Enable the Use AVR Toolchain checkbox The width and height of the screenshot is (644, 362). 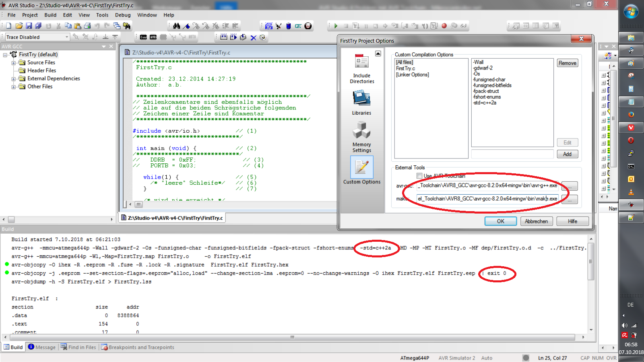pyautogui.click(x=419, y=176)
